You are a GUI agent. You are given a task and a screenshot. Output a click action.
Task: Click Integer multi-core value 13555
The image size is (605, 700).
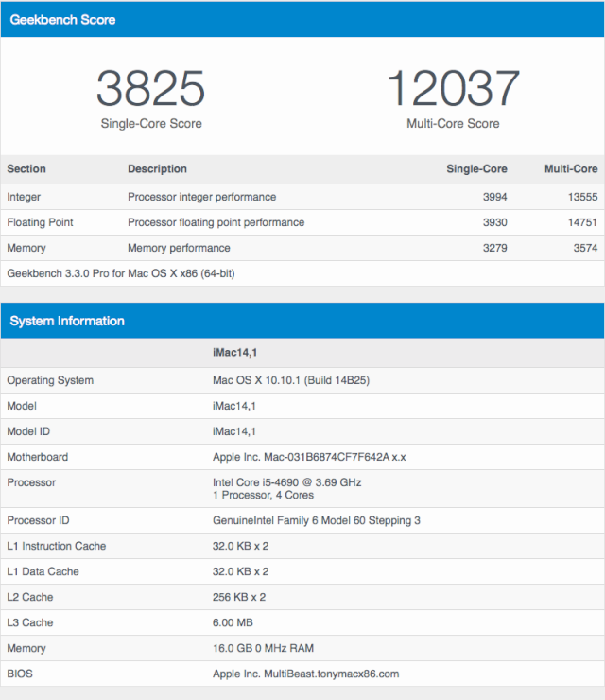pos(582,197)
